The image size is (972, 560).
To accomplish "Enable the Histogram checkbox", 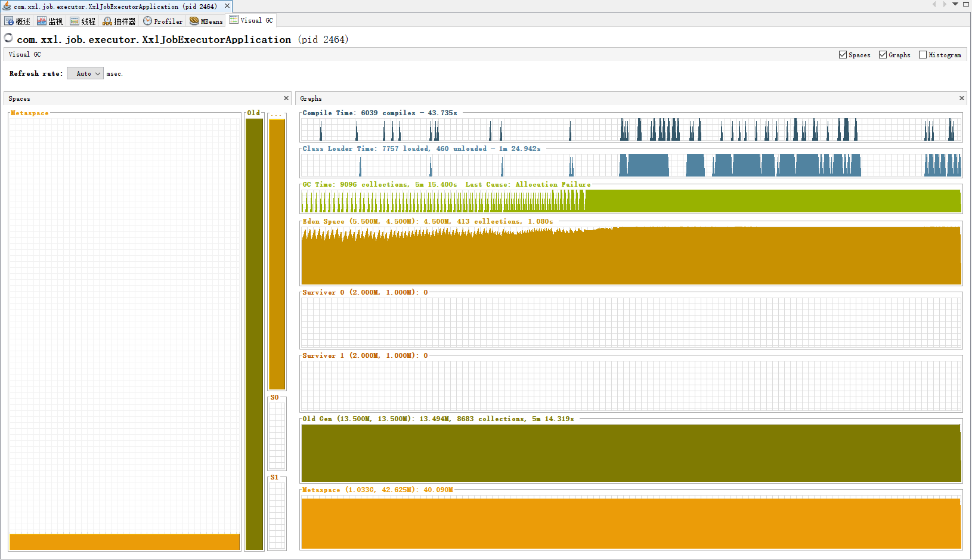I will point(923,55).
